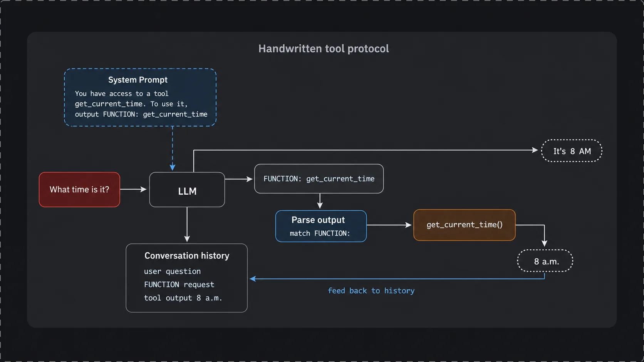This screenshot has height=362, width=644.
Task: Click the "FUNCTION request" line
Action: click(x=179, y=285)
